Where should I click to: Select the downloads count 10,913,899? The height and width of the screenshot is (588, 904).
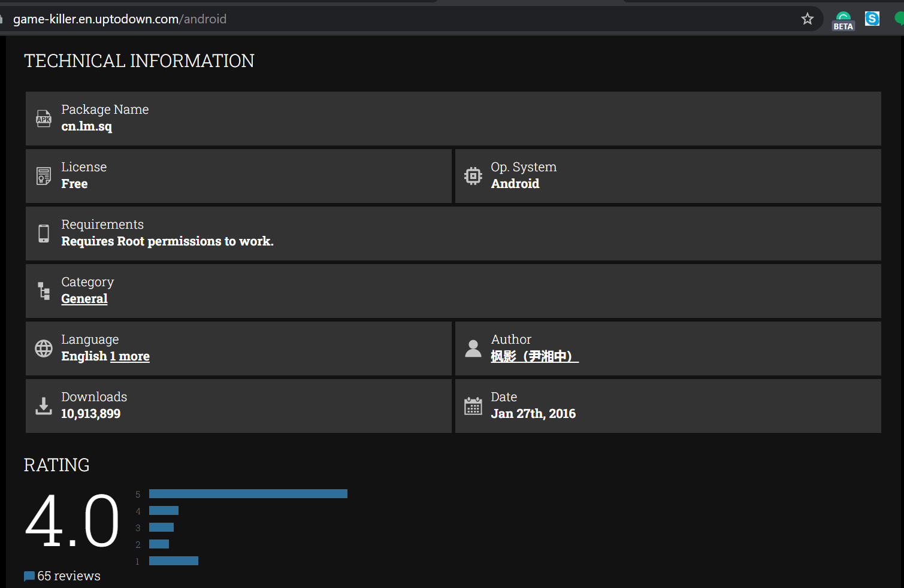tap(90, 414)
